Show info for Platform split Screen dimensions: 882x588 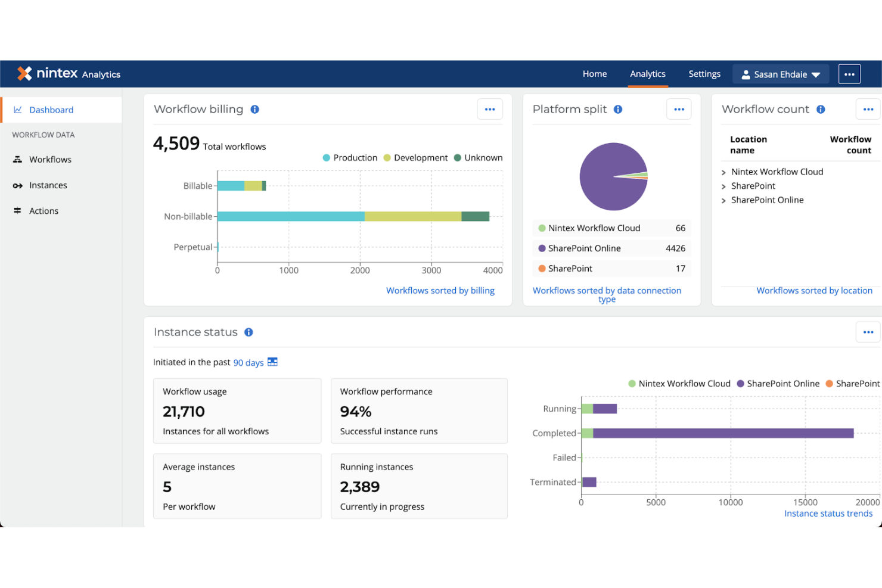(618, 110)
